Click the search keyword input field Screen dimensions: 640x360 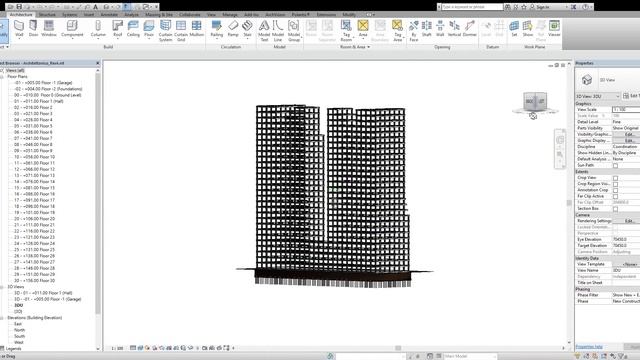pos(472,7)
